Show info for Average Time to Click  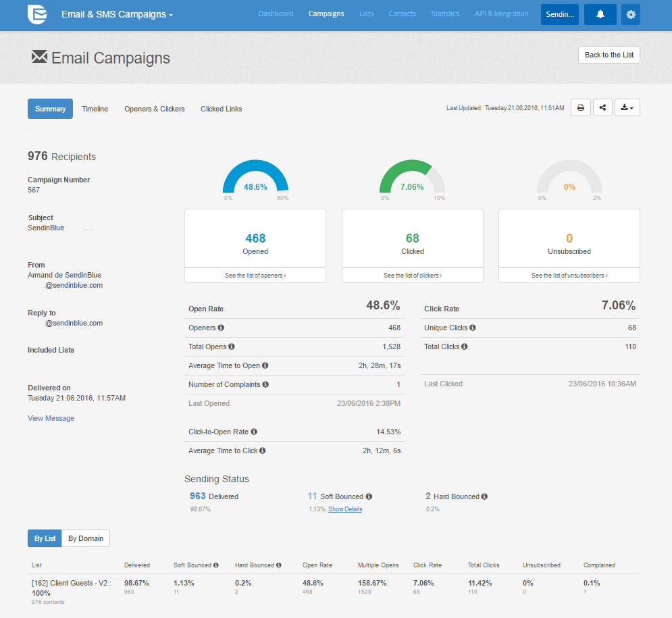coord(263,450)
